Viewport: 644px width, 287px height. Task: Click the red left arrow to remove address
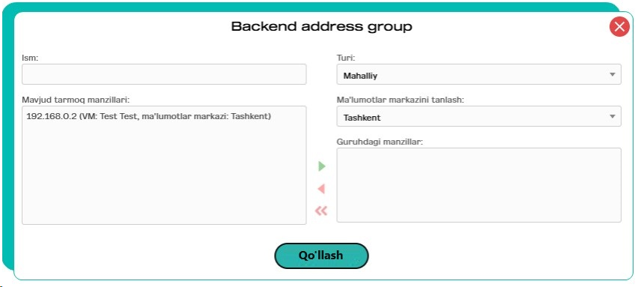(x=321, y=189)
